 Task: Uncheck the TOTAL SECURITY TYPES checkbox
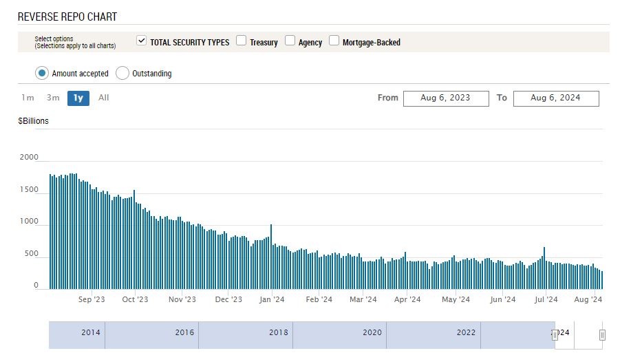(142, 41)
